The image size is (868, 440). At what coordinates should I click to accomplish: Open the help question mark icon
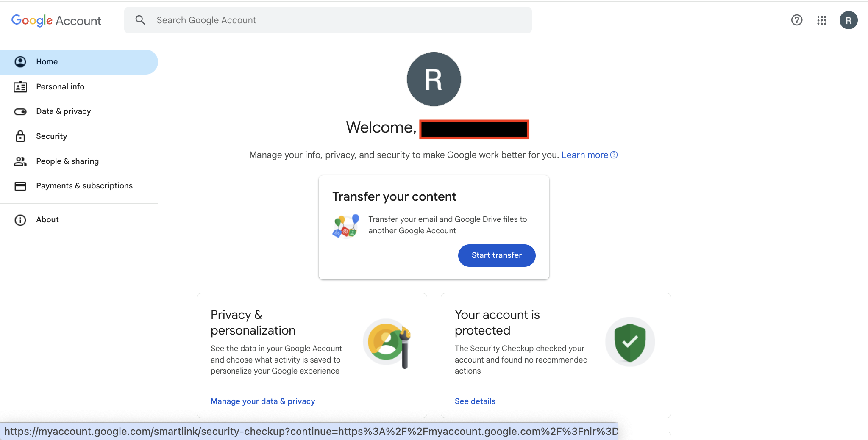(x=797, y=20)
